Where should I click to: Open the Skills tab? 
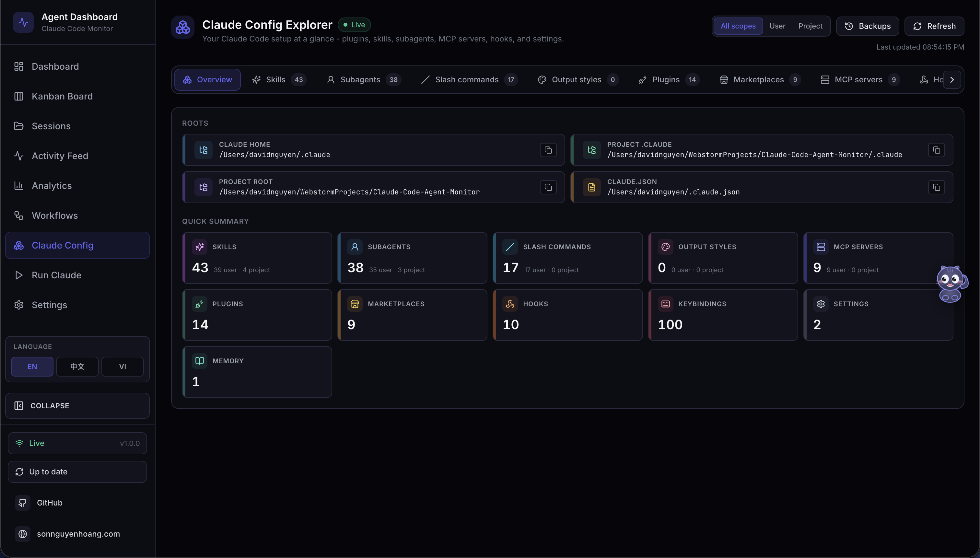(279, 80)
